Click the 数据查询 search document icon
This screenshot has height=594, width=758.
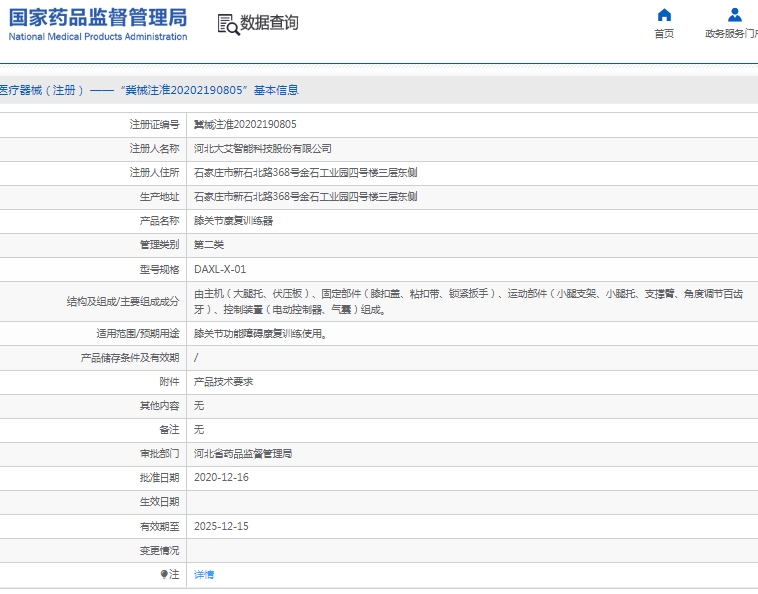click(x=228, y=24)
